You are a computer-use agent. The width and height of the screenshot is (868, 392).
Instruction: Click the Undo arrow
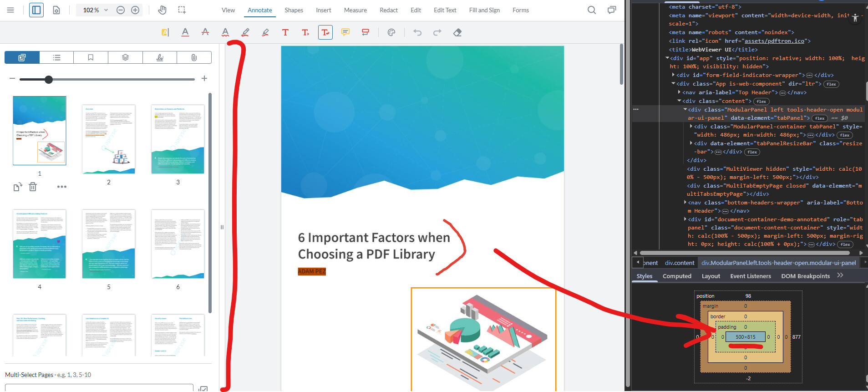[417, 32]
